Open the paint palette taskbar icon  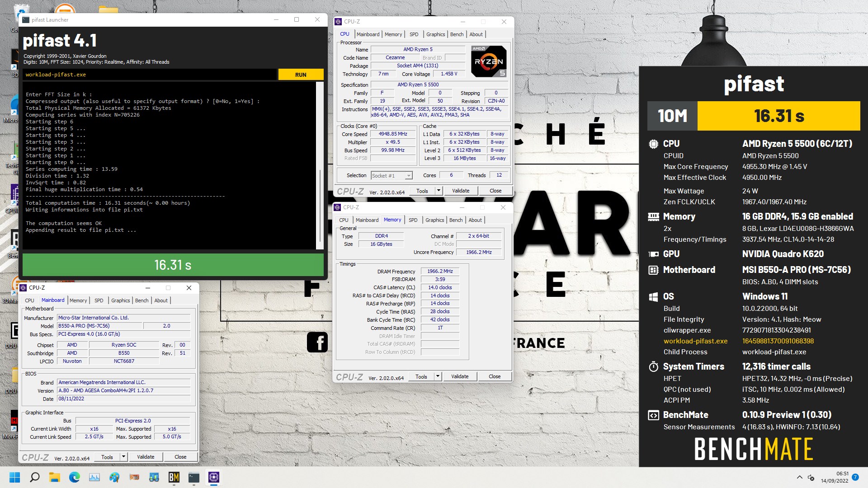tap(114, 477)
